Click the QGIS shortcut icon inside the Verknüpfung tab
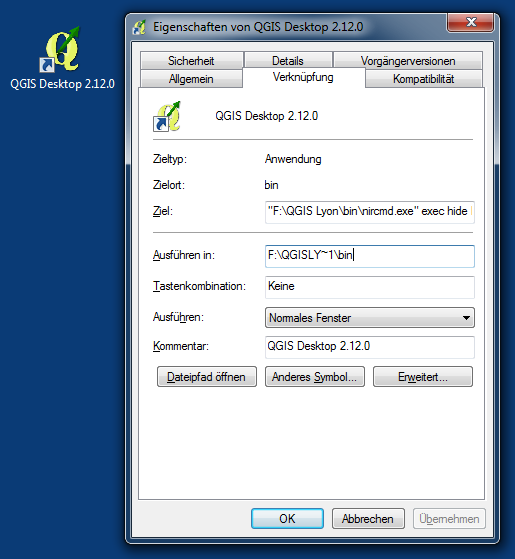 pos(167,116)
